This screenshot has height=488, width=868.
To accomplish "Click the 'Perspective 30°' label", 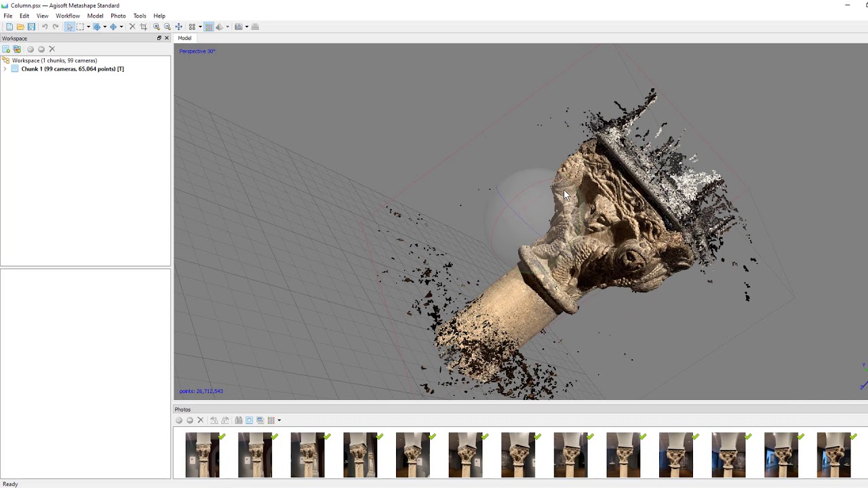I will pyautogui.click(x=197, y=52).
